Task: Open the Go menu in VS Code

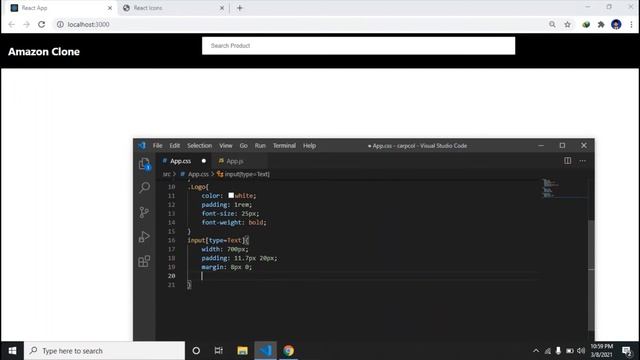Action: tap(244, 146)
